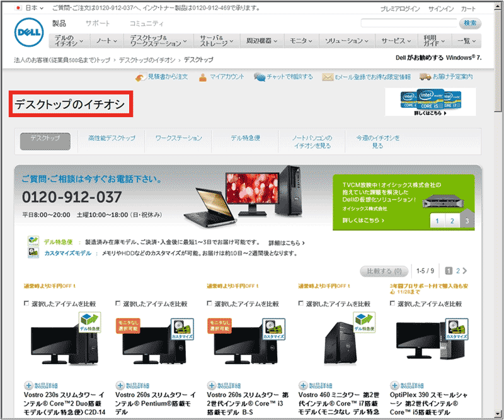Click the plus icon for Vostro 260s Pentium details
This screenshot has width=504, height=420.
pyautogui.click(x=120, y=385)
